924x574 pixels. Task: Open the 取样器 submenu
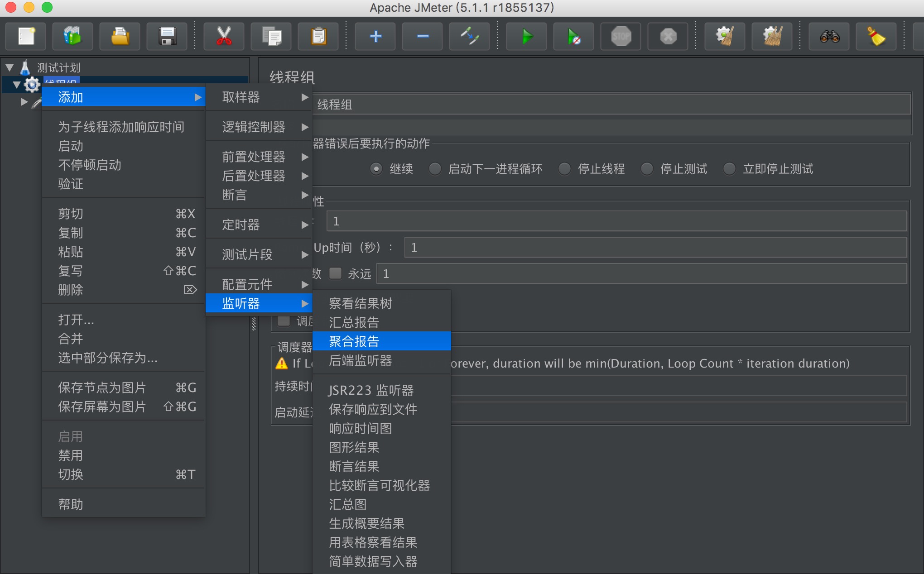[259, 97]
